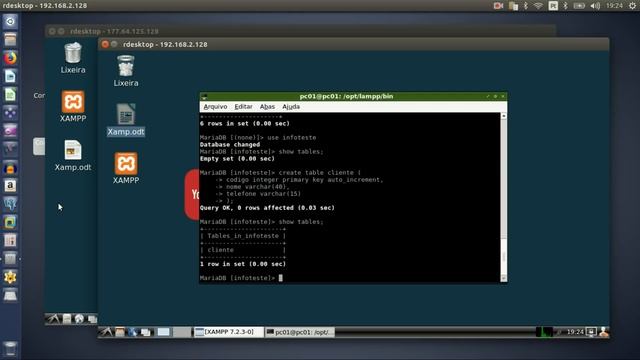Switch to XAMPP 7.2.3-0 taskbar button
This screenshot has height=360, width=640.
229,332
